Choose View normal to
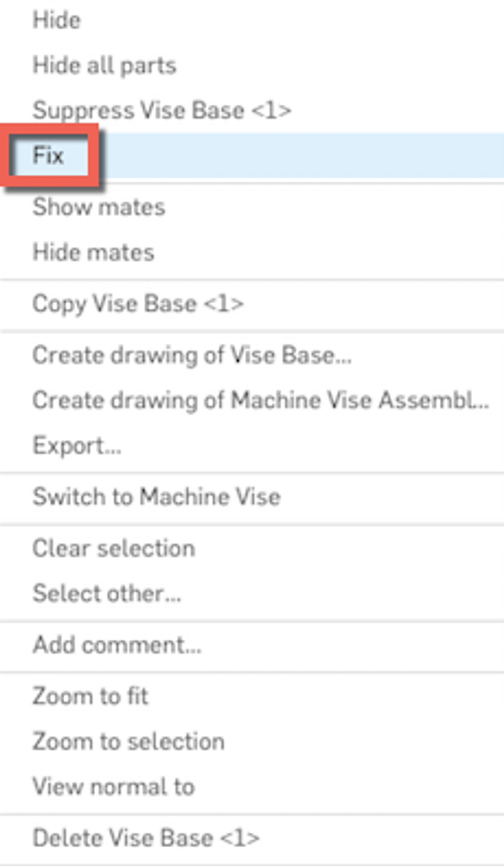 coord(114,787)
